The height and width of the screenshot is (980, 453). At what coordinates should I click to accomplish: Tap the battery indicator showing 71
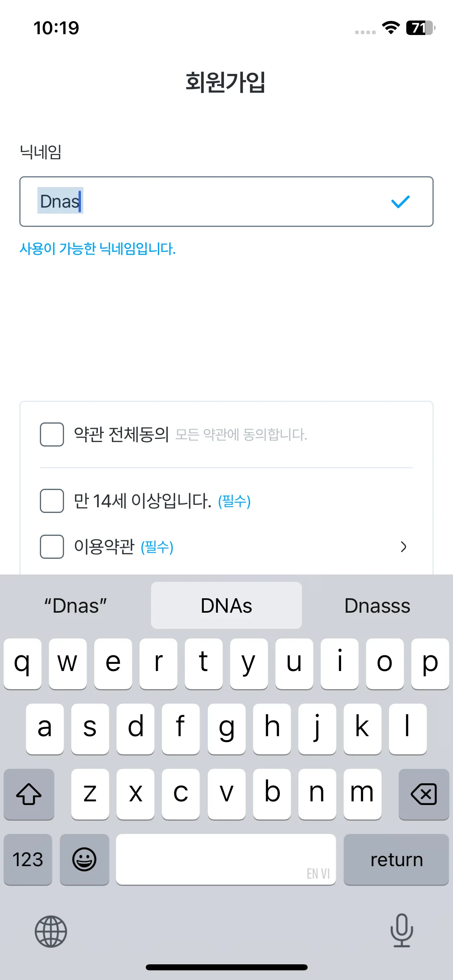420,28
